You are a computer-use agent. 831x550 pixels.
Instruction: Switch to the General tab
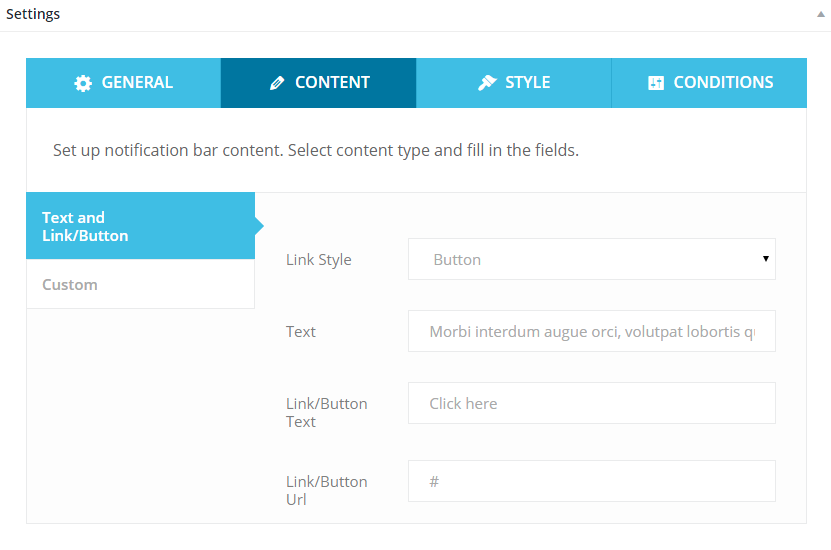click(x=123, y=83)
